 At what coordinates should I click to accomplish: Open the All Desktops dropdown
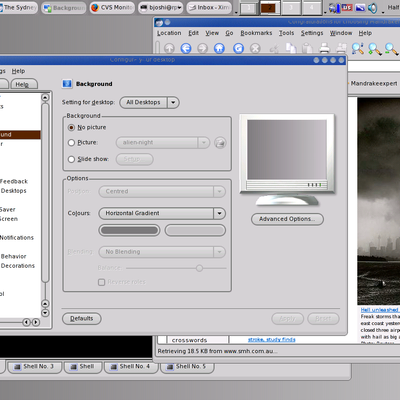(149, 102)
